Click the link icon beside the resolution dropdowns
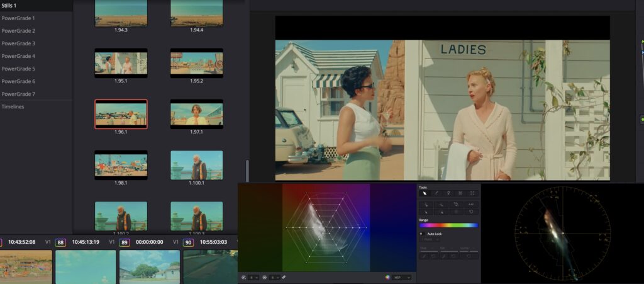644x284 pixels. 284,278
